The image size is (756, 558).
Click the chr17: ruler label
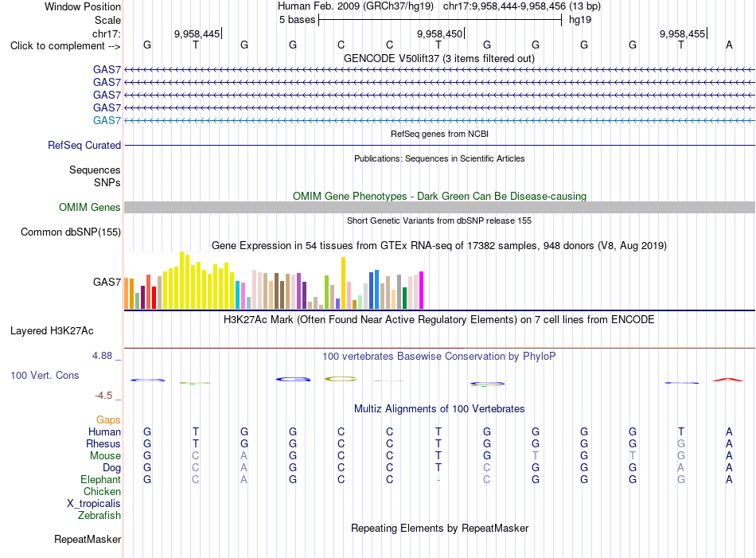(x=107, y=33)
